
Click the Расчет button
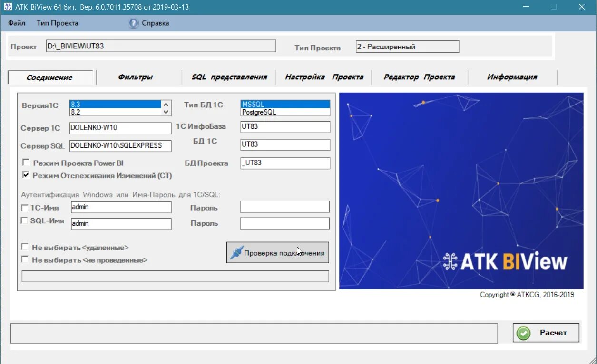coord(546,333)
